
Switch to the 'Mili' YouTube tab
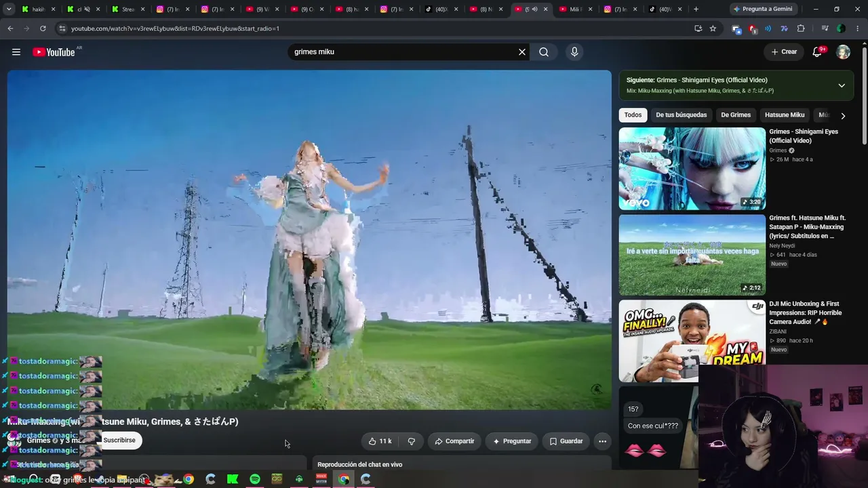tap(575, 9)
